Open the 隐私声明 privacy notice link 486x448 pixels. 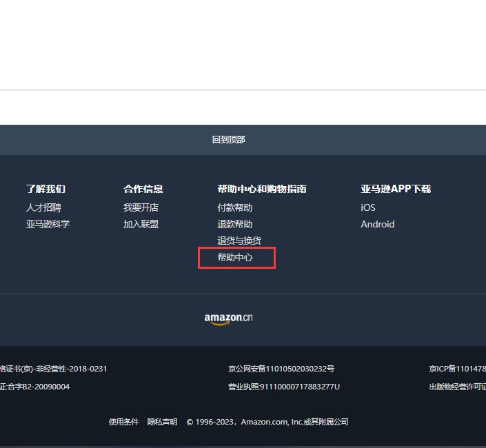click(163, 422)
